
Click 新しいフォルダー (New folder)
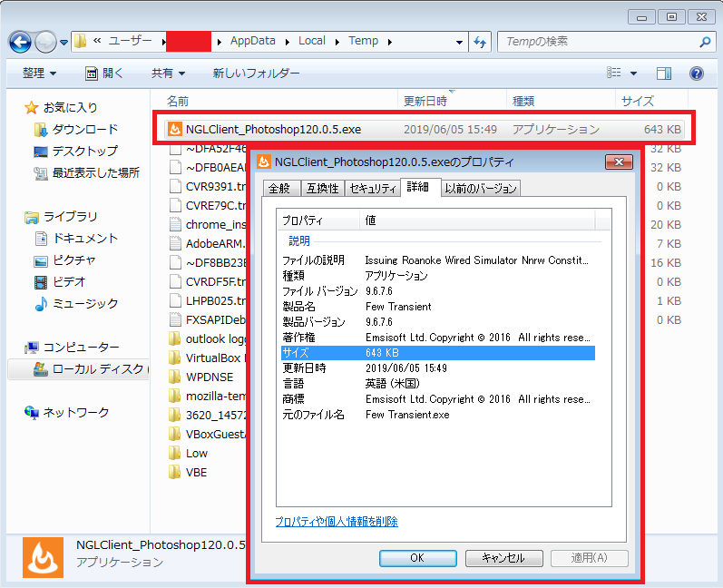pyautogui.click(x=256, y=73)
